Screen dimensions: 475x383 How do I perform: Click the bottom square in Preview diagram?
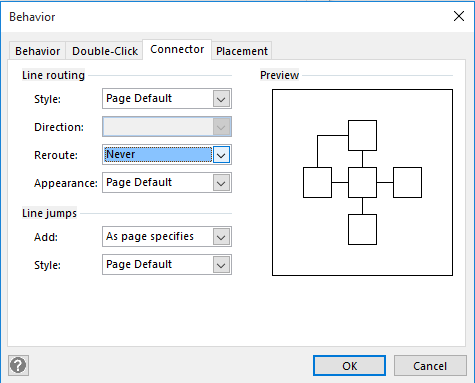pos(362,230)
